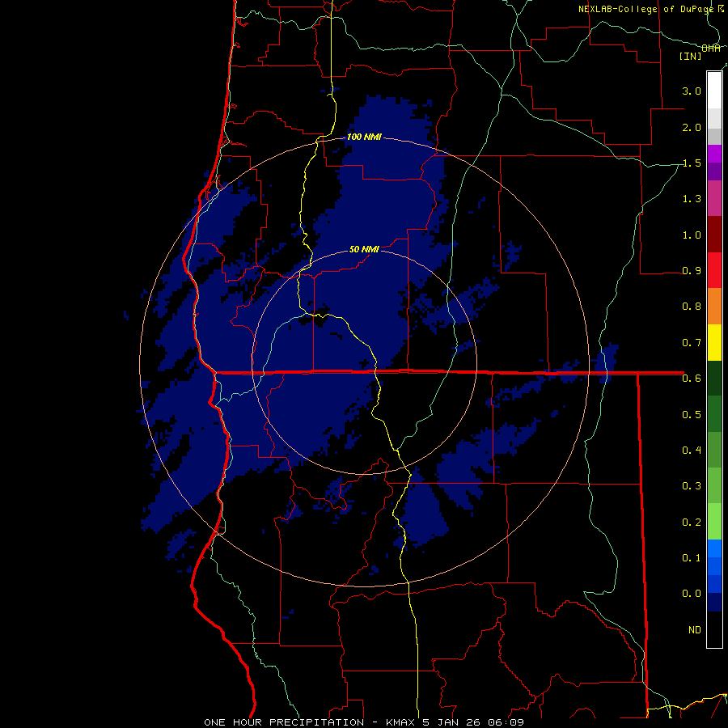The width and height of the screenshot is (728, 728).
Task: Pick the orange legend swatch
Action: tap(714, 307)
